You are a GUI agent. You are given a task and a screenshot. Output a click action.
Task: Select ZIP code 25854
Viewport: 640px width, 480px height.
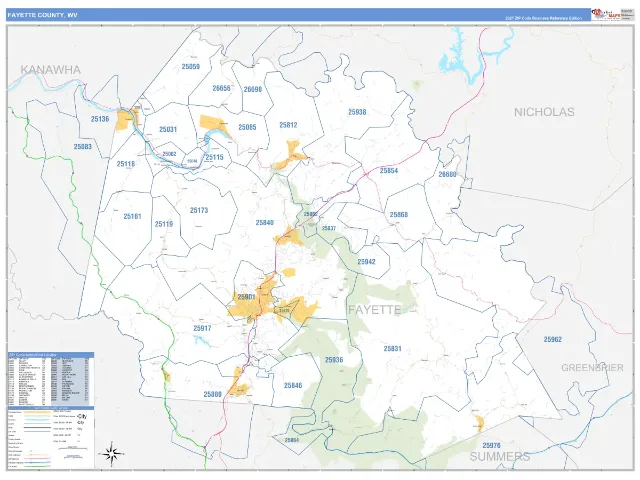pyautogui.click(x=389, y=171)
